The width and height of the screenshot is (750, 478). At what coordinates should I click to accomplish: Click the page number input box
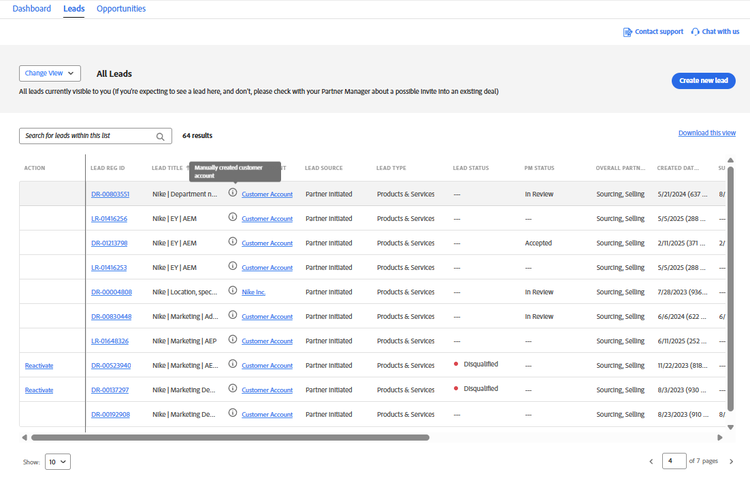click(x=673, y=461)
